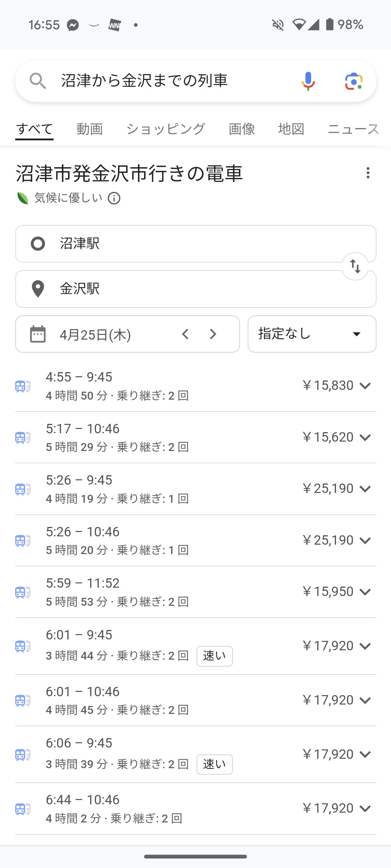
Task: Expand the 6:06 – 9:45 fastest route
Action: tap(365, 754)
